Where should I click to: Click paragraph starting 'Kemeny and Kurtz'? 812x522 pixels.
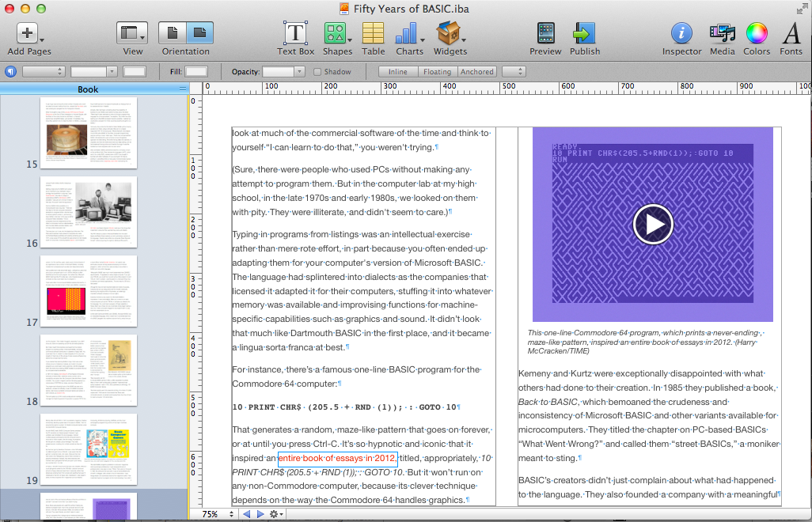[x=649, y=416]
